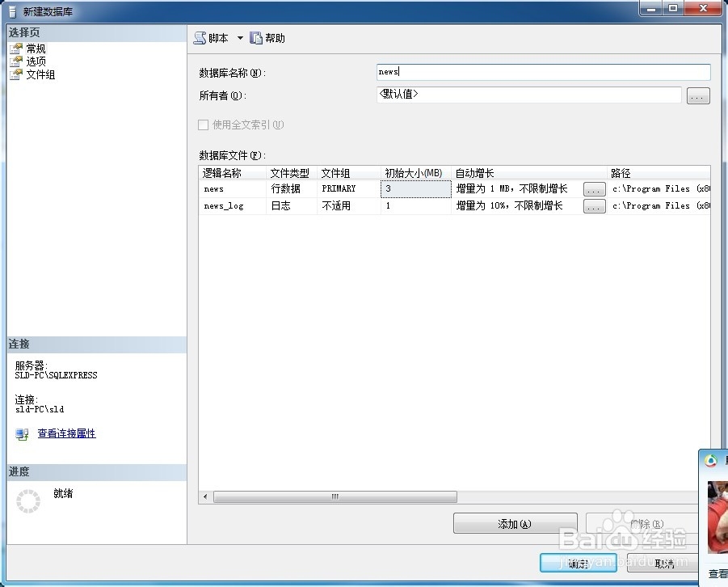Open the 文件组 page
728x587 pixels.
click(x=38, y=74)
